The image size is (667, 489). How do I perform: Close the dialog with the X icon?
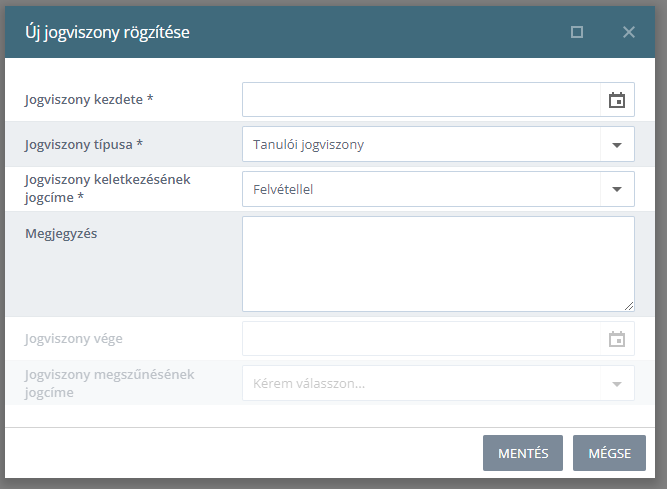click(x=629, y=32)
